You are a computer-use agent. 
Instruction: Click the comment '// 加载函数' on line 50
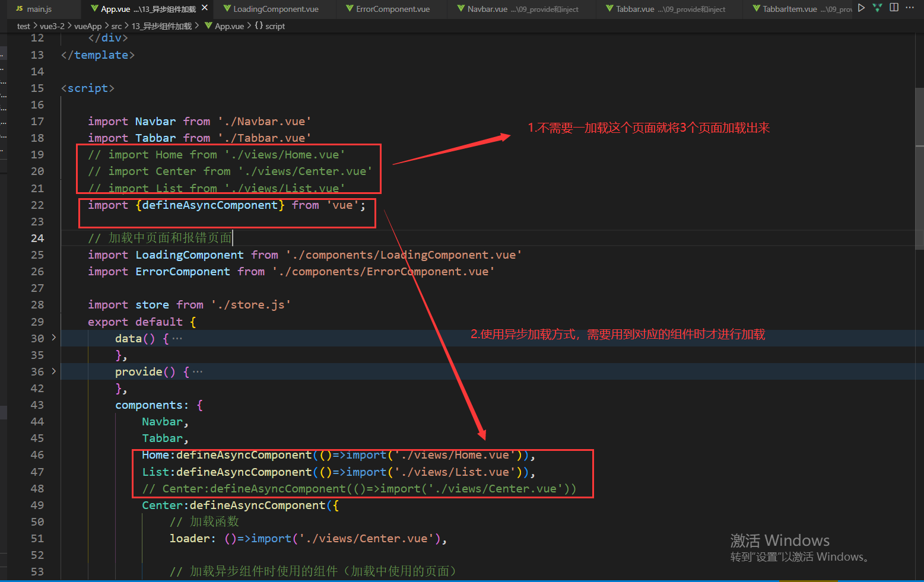pos(204,522)
